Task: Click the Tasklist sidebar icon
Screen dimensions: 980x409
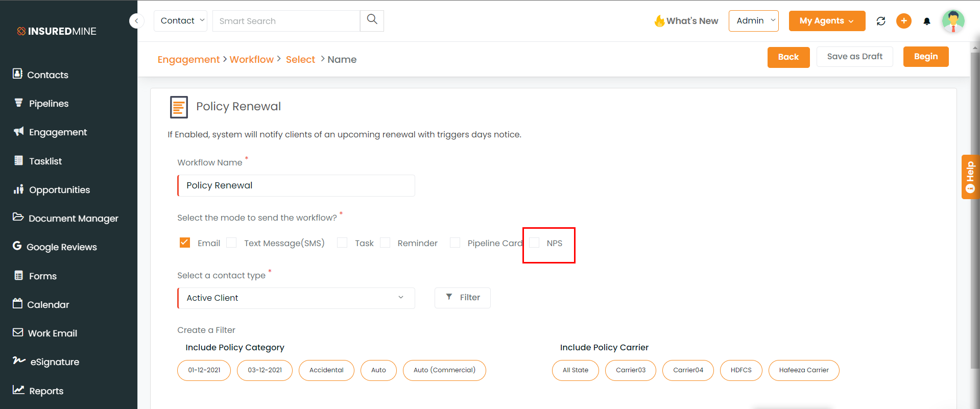Action: pos(18,160)
